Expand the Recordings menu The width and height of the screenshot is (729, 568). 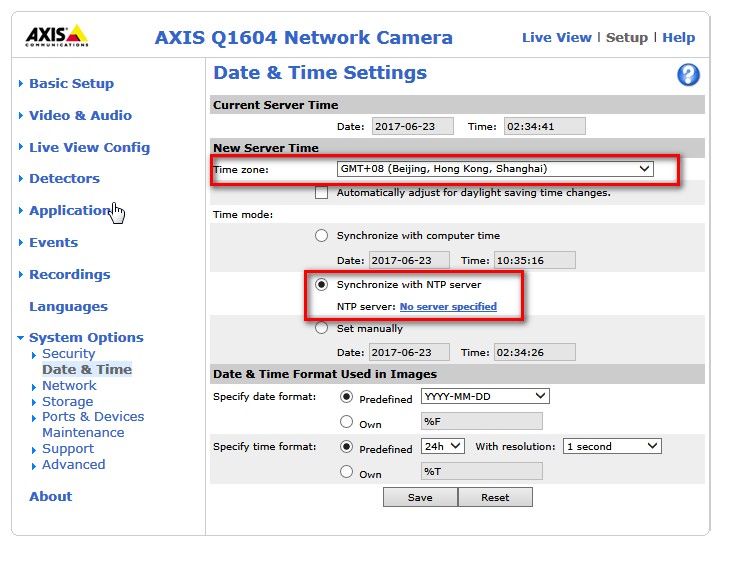tap(70, 275)
